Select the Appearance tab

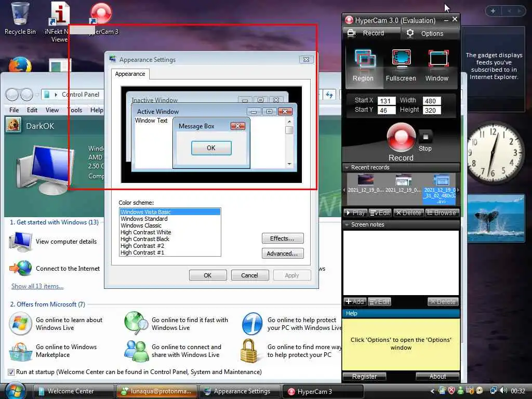pos(130,74)
